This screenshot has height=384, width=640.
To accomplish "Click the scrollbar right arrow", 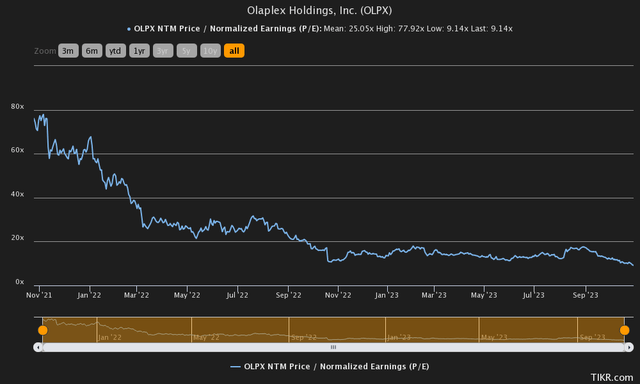I will pyautogui.click(x=629, y=347).
